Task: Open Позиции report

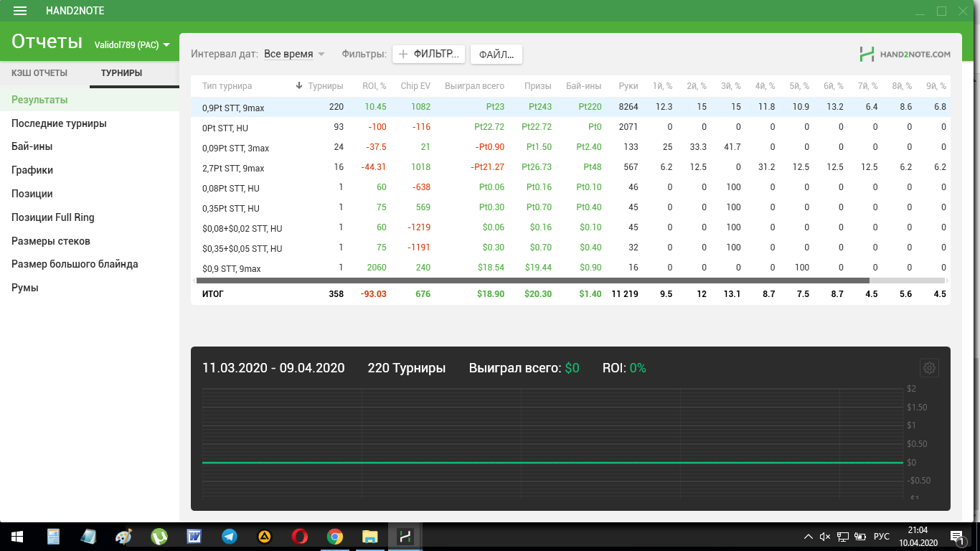Action: coord(90,194)
